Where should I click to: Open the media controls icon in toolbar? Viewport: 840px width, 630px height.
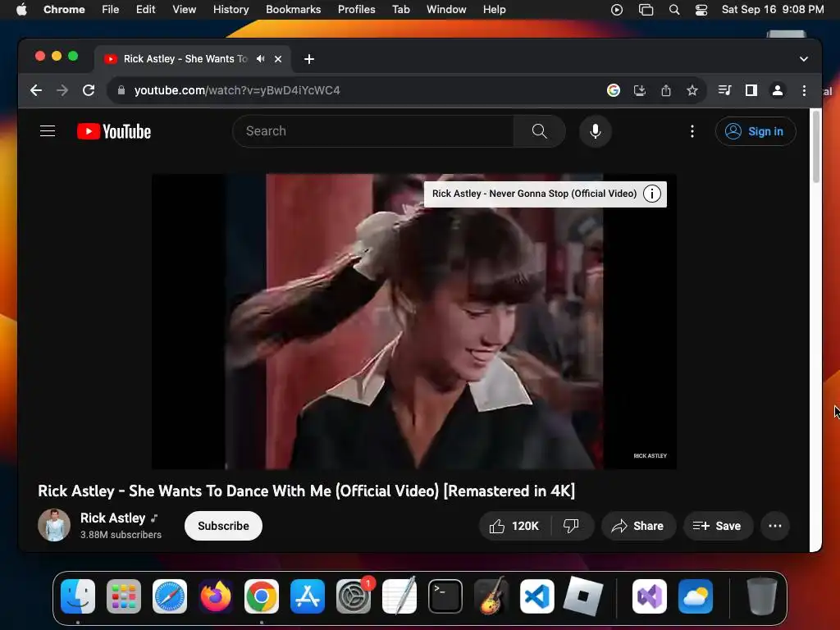(x=725, y=90)
